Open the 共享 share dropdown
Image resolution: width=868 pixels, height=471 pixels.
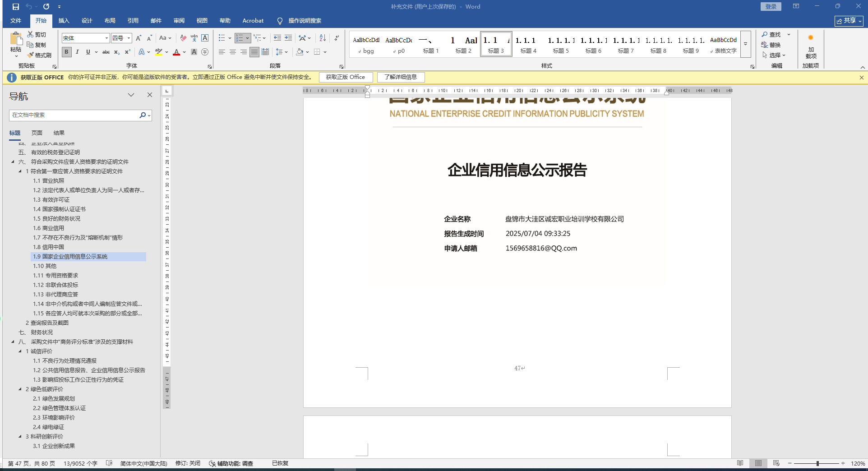point(849,21)
